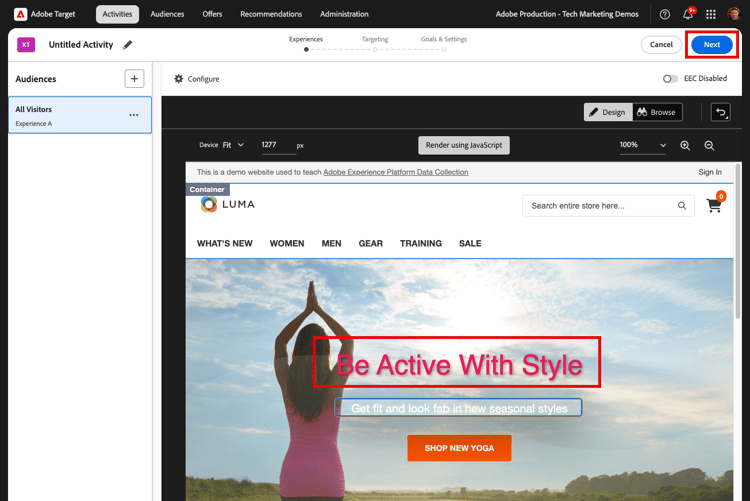Click the Untitled Activity title

(81, 45)
